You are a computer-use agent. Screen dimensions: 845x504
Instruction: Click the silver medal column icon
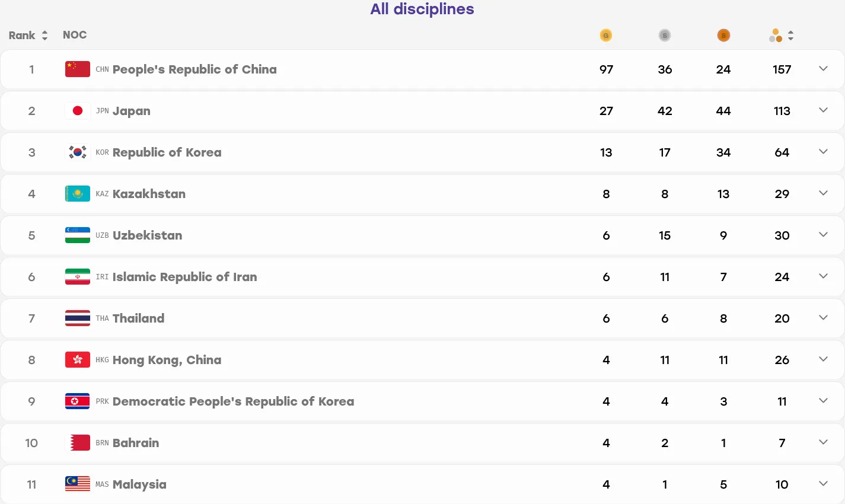tap(665, 36)
